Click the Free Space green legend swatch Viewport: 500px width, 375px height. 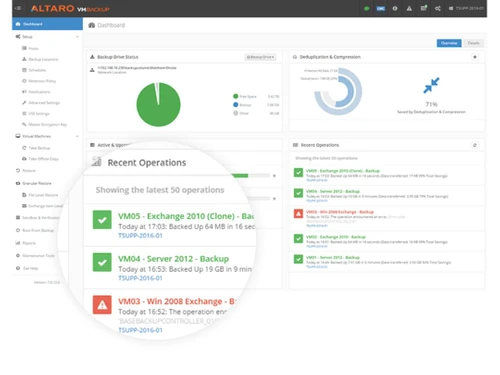click(x=236, y=96)
